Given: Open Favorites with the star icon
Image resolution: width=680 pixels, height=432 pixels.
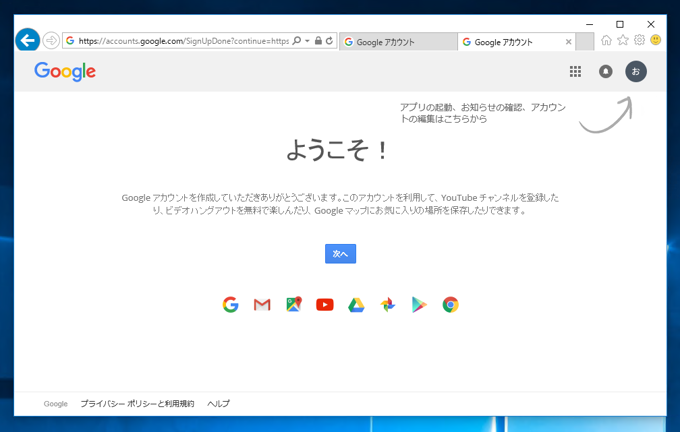Looking at the screenshot, I should point(623,40).
